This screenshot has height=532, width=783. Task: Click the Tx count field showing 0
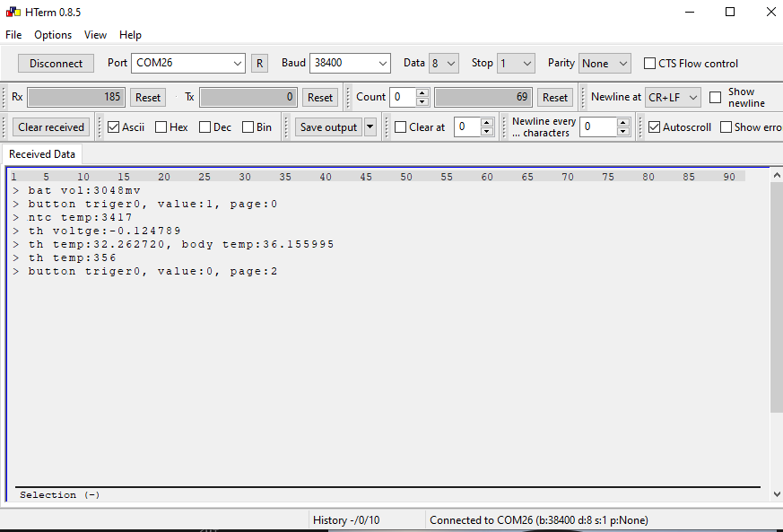[x=248, y=98]
